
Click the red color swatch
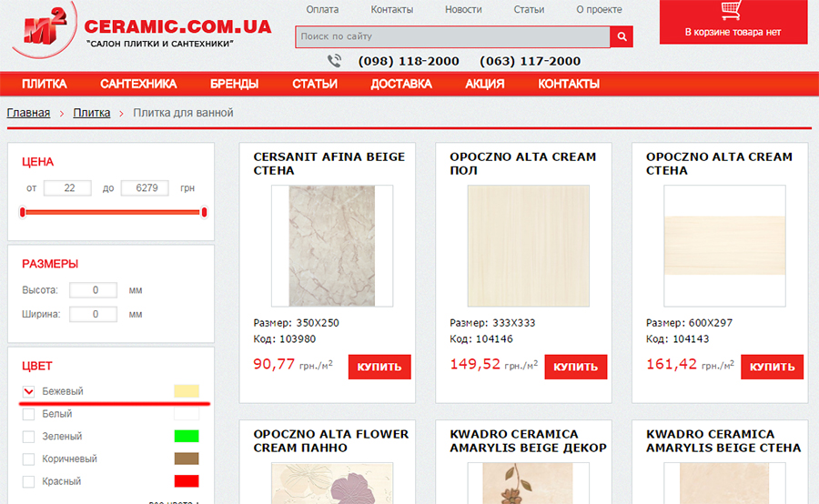click(x=187, y=481)
